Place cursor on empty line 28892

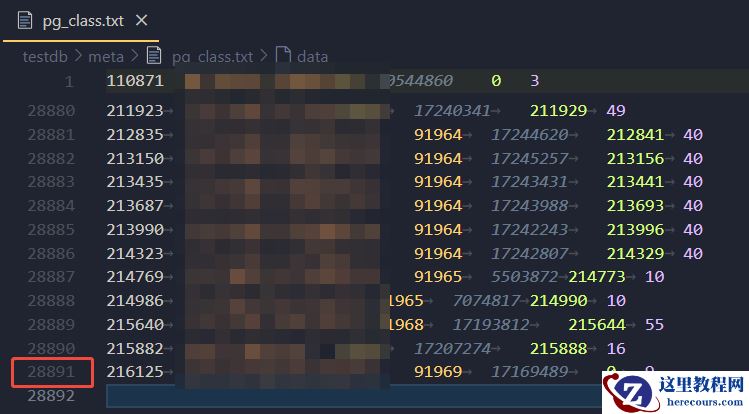[353, 396]
